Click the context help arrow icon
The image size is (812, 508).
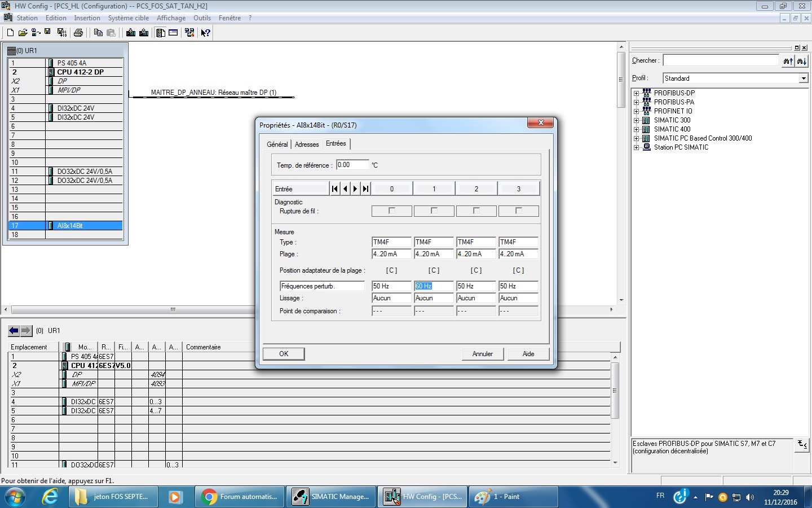tap(206, 33)
